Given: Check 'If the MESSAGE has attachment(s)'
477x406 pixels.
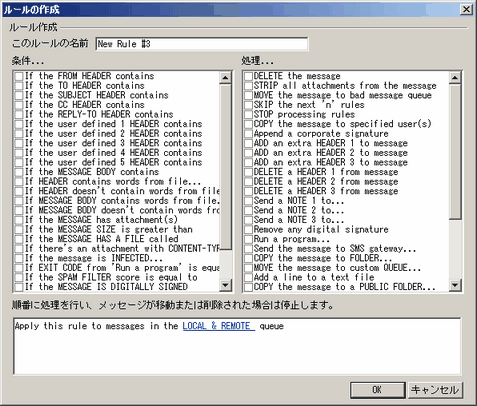Looking at the screenshot, I should click(19, 220).
